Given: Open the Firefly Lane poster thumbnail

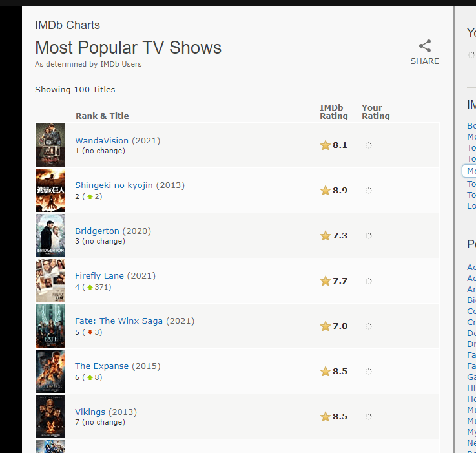Looking at the screenshot, I should tap(50, 281).
